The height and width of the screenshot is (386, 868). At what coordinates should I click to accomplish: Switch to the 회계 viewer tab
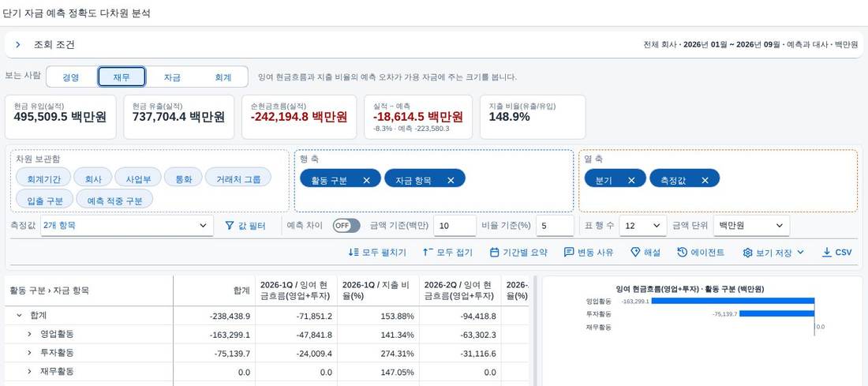(223, 77)
